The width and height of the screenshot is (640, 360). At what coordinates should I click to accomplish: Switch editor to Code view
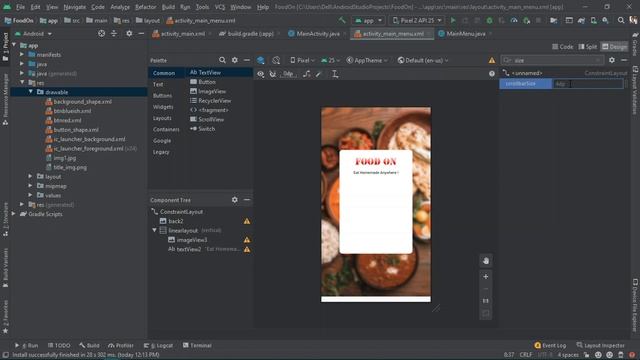(x=562, y=47)
